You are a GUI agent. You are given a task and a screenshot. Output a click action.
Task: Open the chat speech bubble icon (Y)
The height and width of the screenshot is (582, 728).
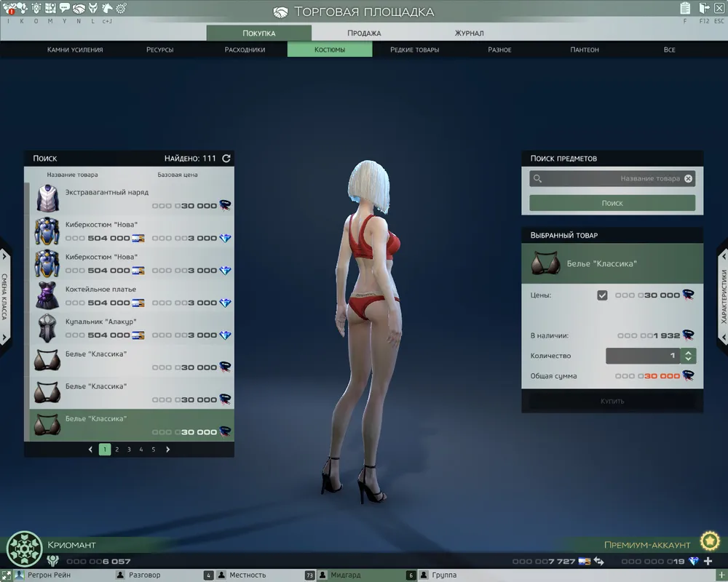pos(65,8)
